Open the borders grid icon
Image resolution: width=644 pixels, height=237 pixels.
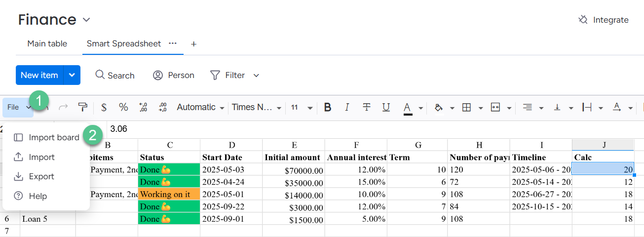[466, 107]
